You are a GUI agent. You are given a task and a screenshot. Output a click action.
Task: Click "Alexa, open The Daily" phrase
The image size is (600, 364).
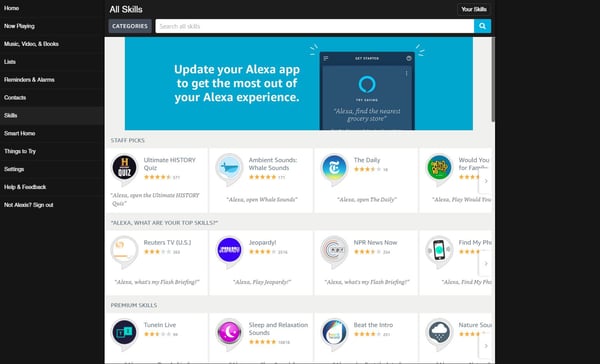click(367, 199)
